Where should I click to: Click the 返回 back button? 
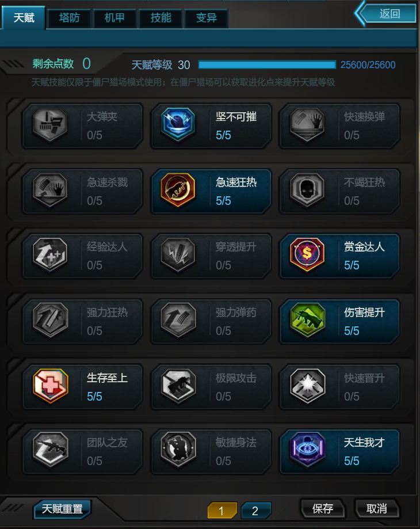coord(386,13)
